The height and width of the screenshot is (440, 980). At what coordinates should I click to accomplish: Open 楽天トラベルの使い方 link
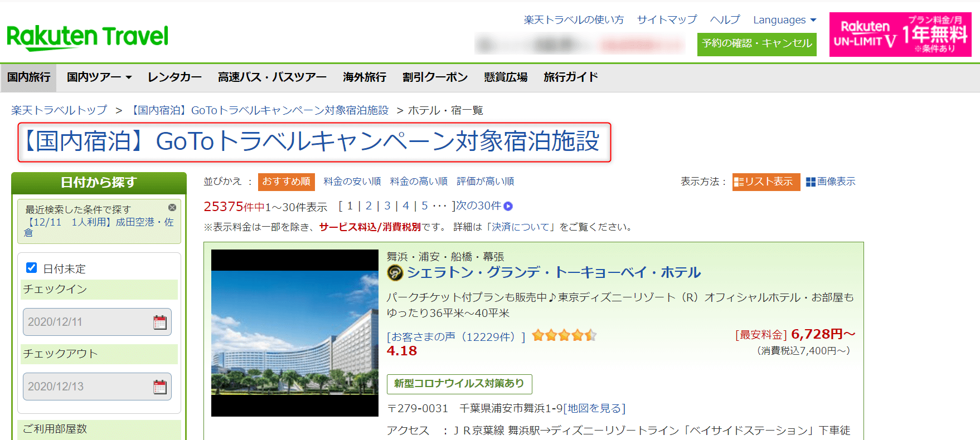pyautogui.click(x=574, y=20)
